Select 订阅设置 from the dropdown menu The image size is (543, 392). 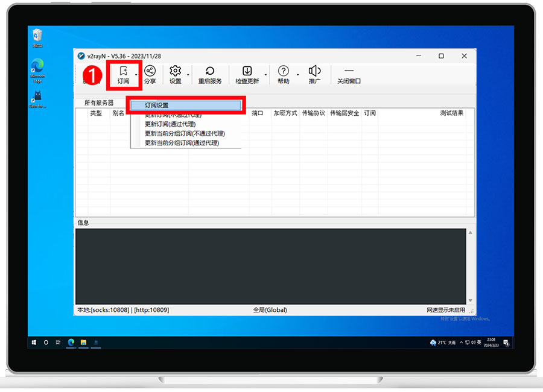(186, 105)
